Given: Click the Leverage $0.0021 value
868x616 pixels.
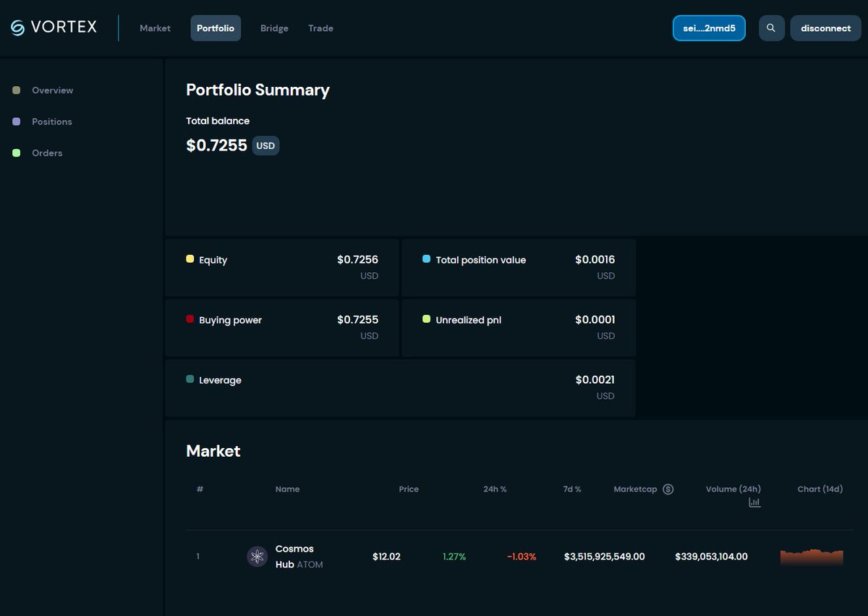Looking at the screenshot, I should point(595,380).
